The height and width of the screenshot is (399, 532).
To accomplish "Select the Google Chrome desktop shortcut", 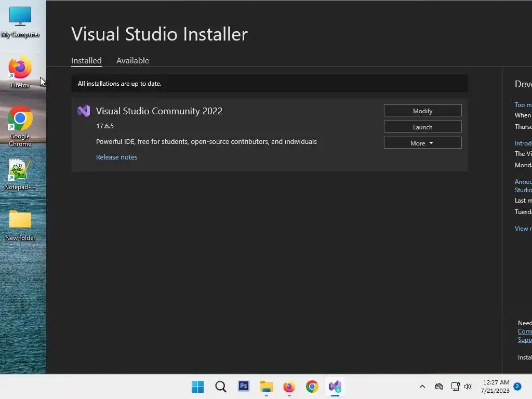I will 20,126.
